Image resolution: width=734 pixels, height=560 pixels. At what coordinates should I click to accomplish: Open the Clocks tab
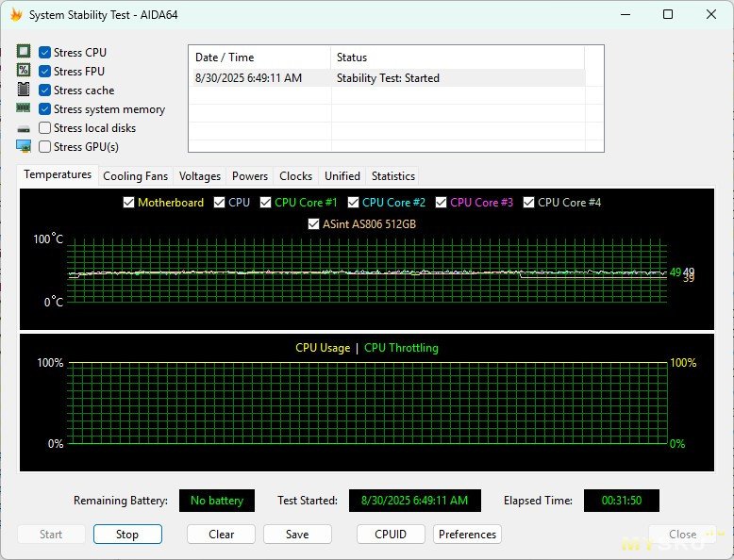(x=296, y=176)
